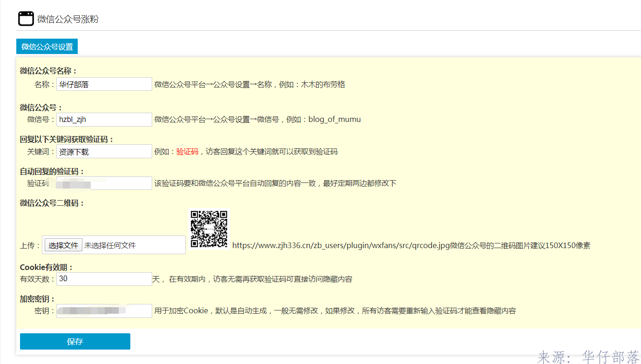Click the 微信公众号二维码 section heading
This screenshot has width=641, height=364.
coord(52,203)
